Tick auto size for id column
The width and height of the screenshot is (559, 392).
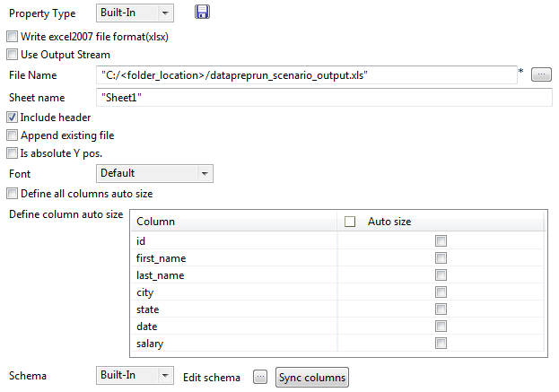[x=441, y=241]
